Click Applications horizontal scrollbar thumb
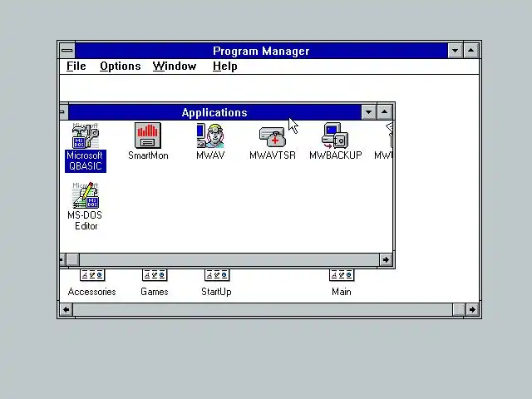Screen dimensions: 532x399 click(x=72, y=260)
